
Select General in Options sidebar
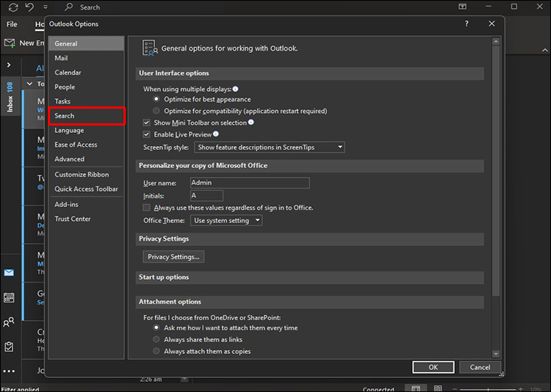click(x=86, y=43)
